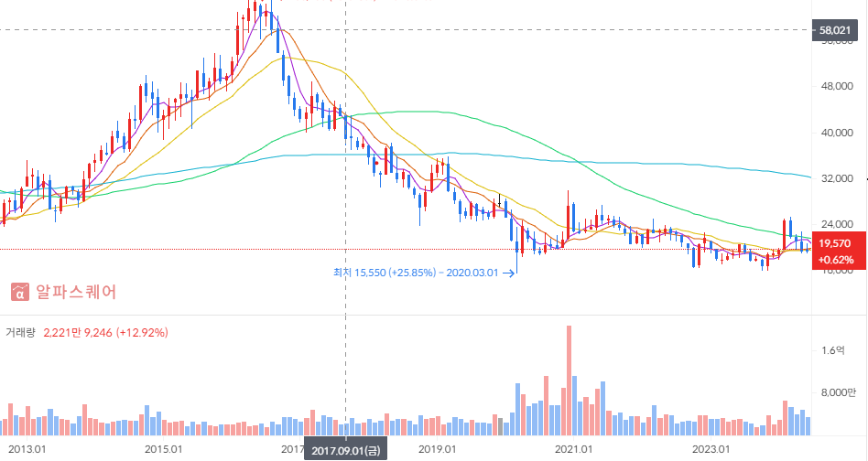Click the +0.62% change in the price tag
The image size is (868, 461).
[836, 260]
